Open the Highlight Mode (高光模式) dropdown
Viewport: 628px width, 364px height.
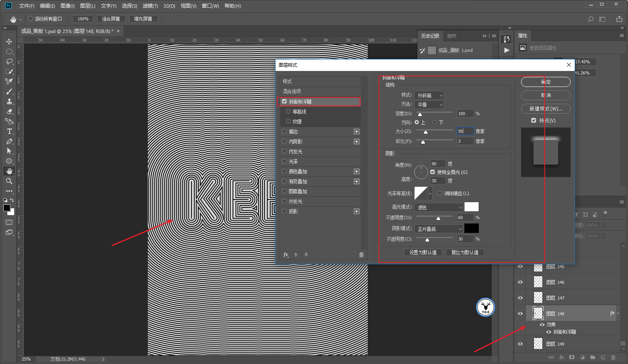439,208
